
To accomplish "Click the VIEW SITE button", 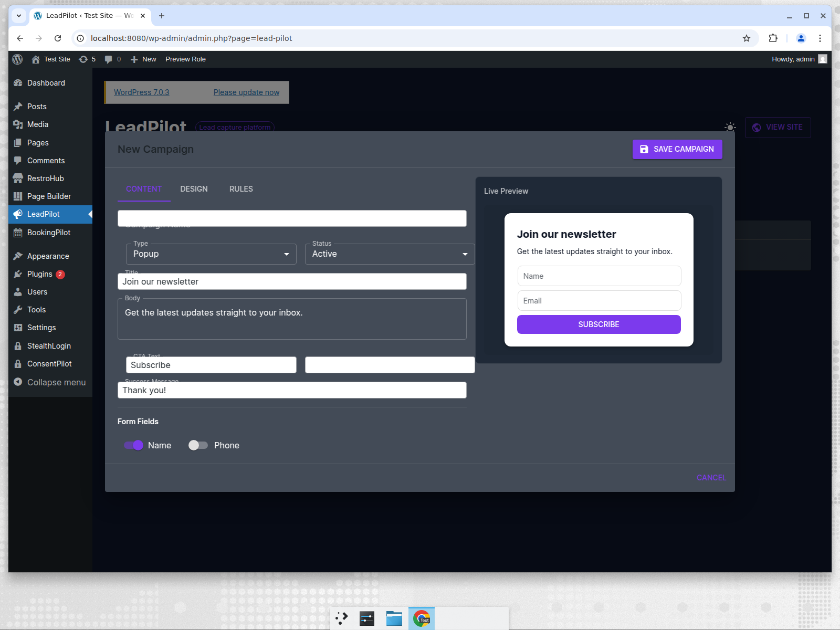I will 778,127.
